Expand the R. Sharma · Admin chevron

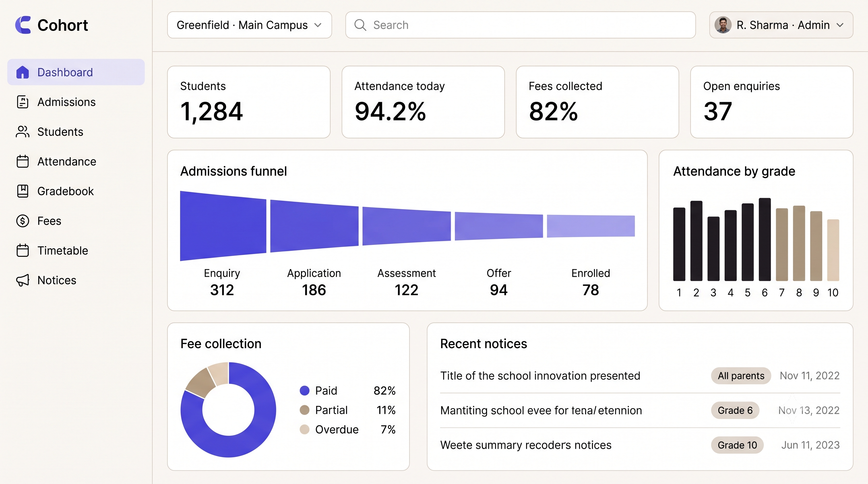coord(840,25)
